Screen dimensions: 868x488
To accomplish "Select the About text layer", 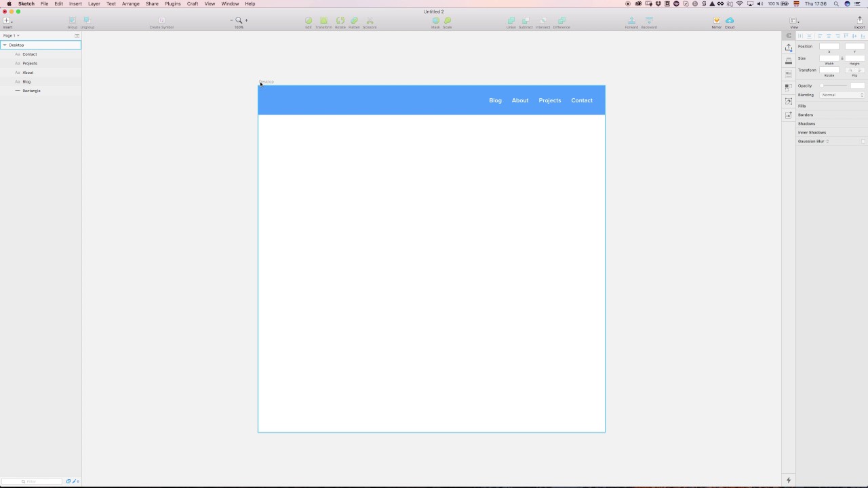I will 41,73.
